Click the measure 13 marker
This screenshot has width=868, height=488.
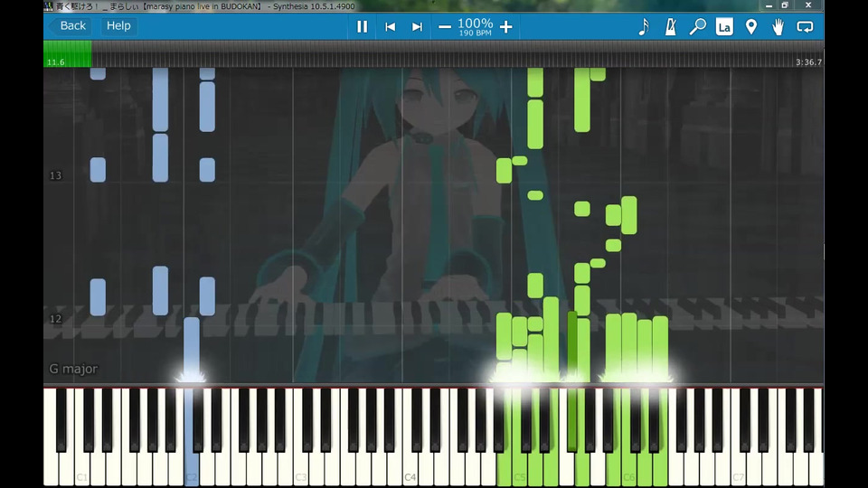[x=55, y=175]
